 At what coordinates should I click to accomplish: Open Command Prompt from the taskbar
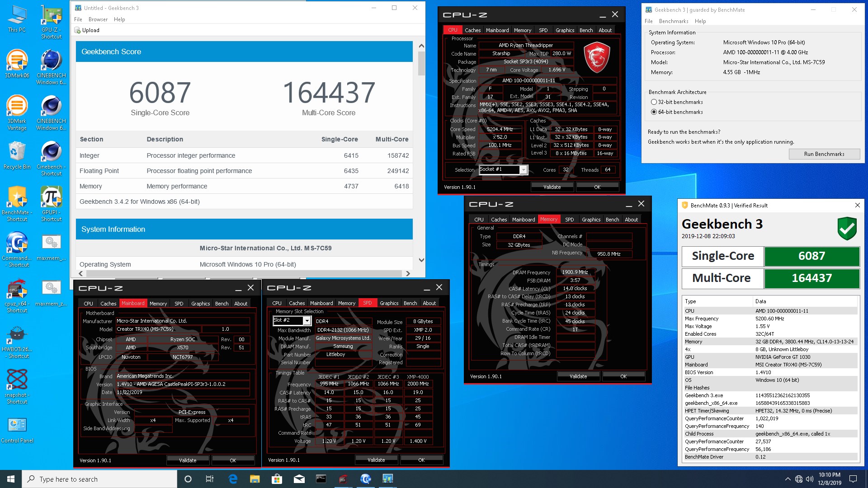(321, 479)
